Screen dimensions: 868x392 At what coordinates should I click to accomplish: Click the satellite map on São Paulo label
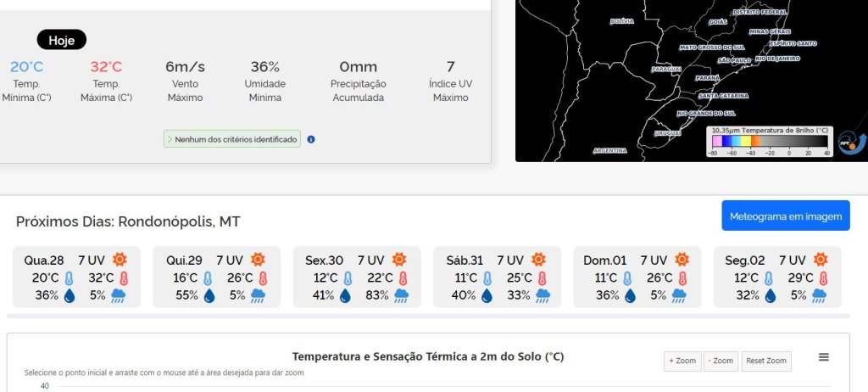[x=734, y=60]
